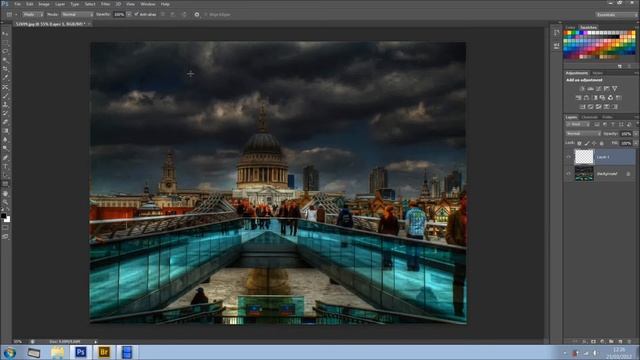This screenshot has width=640, height=360.
Task: Open the Filter menu
Action: pyautogui.click(x=105, y=4)
